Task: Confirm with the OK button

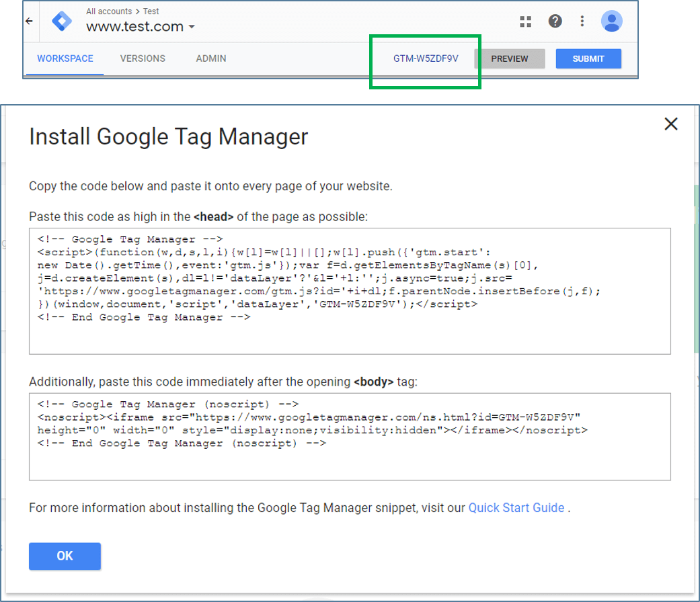Action: [x=65, y=556]
